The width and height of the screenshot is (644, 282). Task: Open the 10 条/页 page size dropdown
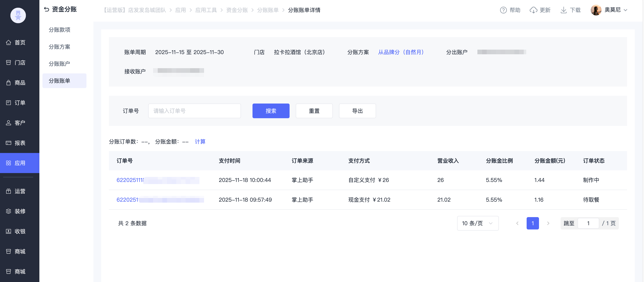(x=478, y=223)
